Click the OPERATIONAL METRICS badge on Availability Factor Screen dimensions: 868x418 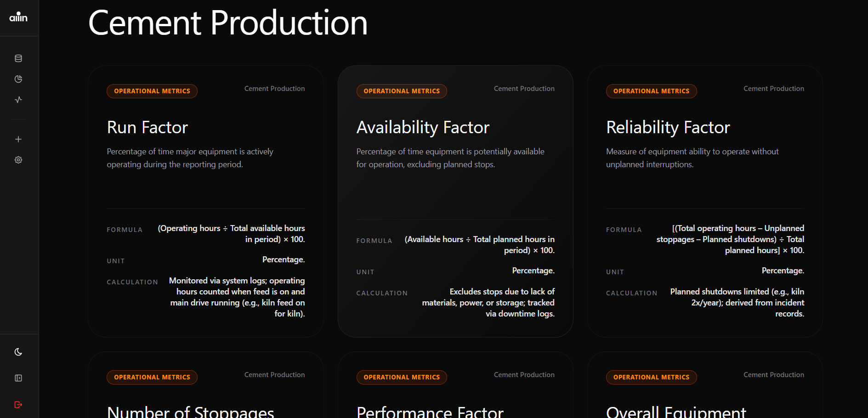pos(401,91)
